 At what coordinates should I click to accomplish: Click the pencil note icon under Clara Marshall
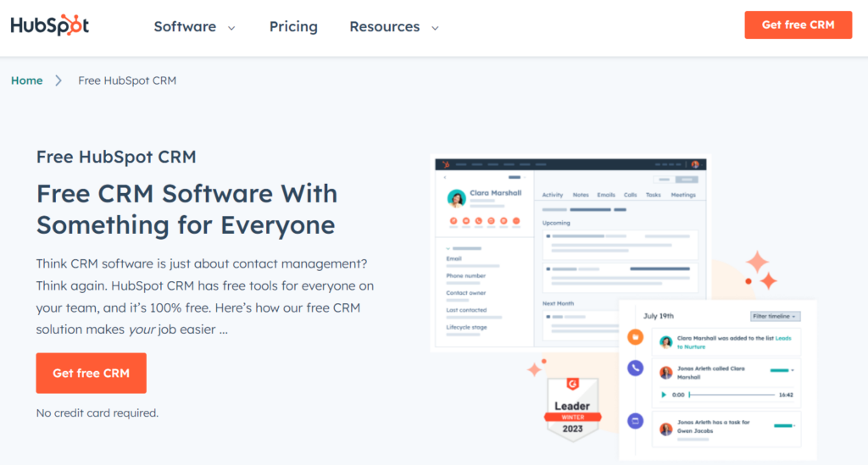[x=453, y=221]
